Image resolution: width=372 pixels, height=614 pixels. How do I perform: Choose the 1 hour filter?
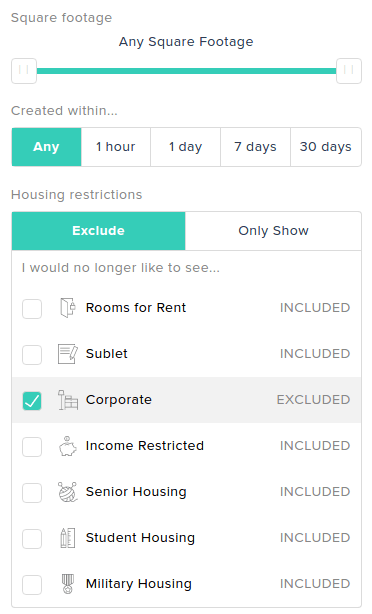coord(116,147)
